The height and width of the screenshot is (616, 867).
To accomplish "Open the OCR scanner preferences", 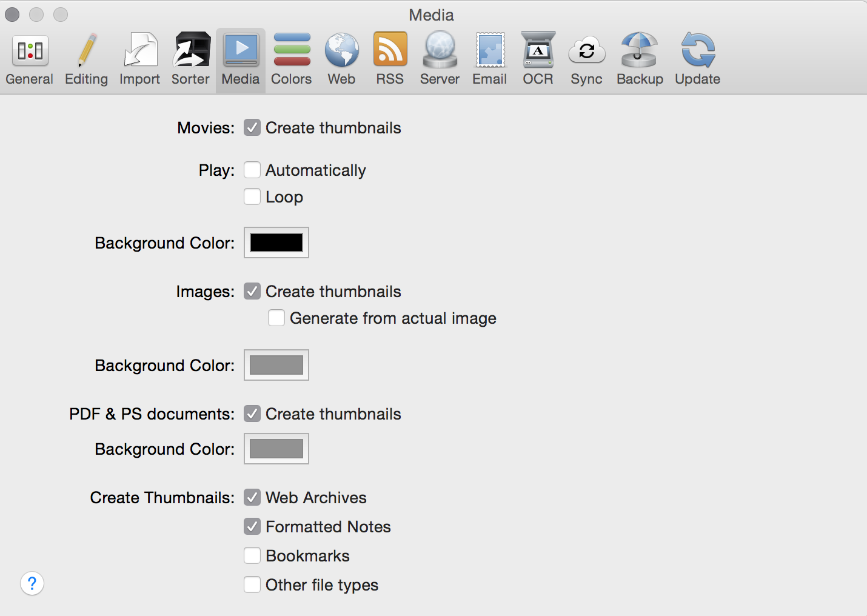I will [538, 59].
